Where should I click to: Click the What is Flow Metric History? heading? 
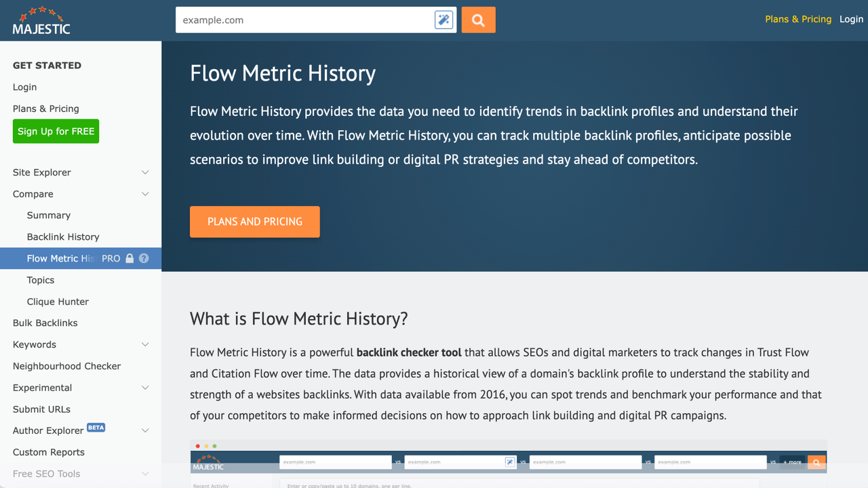coord(299,319)
